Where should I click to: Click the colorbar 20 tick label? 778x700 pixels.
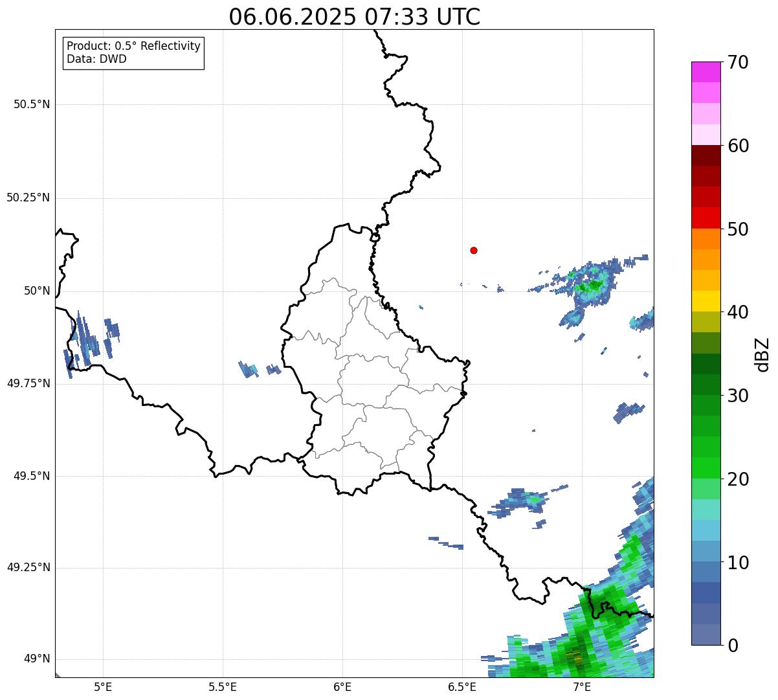click(738, 479)
